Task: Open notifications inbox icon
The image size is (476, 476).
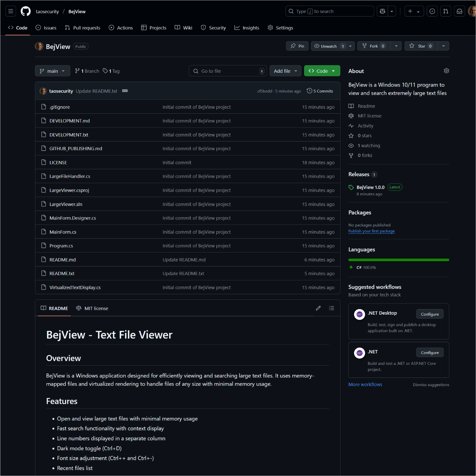Action: [459, 11]
